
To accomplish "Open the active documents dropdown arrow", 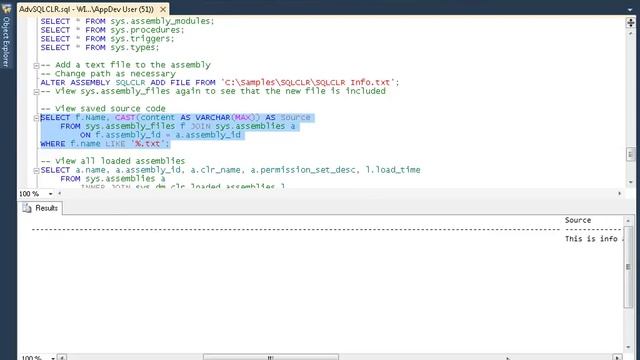I will 631,9.
